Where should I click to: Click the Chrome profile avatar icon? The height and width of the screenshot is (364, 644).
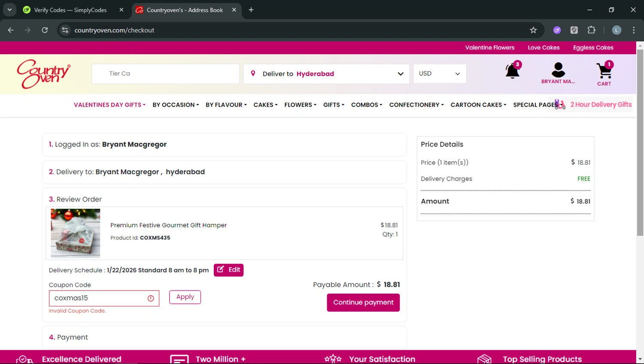(x=617, y=30)
